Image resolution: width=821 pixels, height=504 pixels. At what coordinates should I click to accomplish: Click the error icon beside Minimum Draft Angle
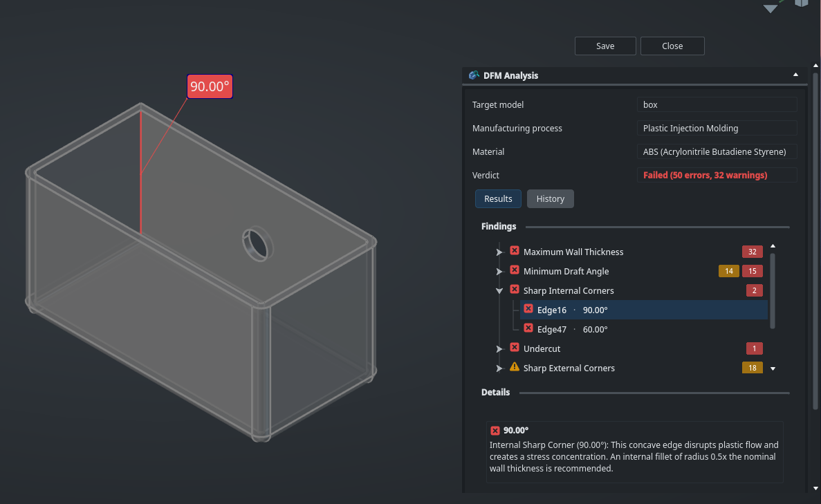tap(515, 270)
